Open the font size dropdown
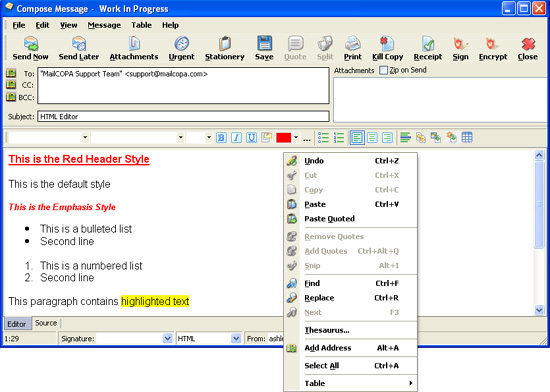 coord(209,137)
